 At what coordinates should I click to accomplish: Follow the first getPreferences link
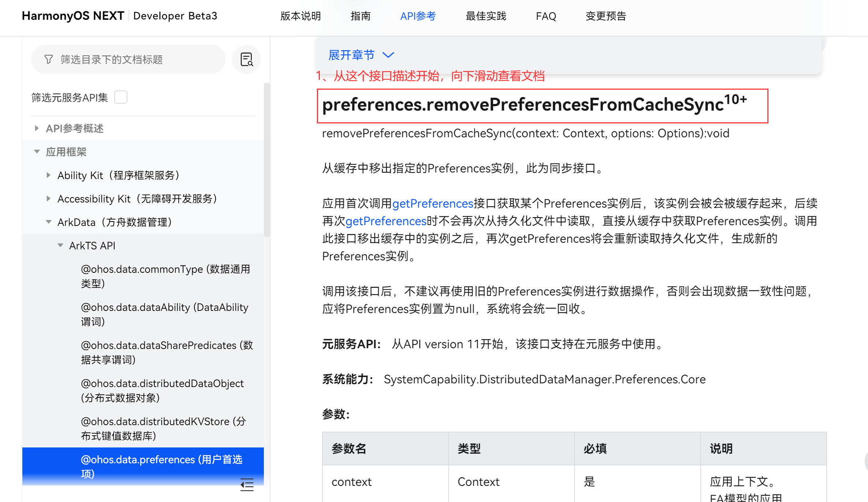[x=433, y=204]
